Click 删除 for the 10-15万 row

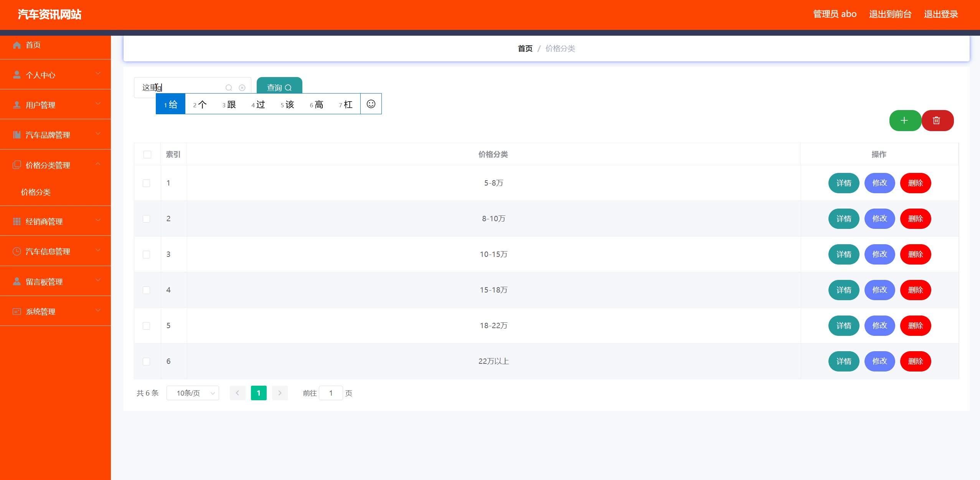(916, 254)
